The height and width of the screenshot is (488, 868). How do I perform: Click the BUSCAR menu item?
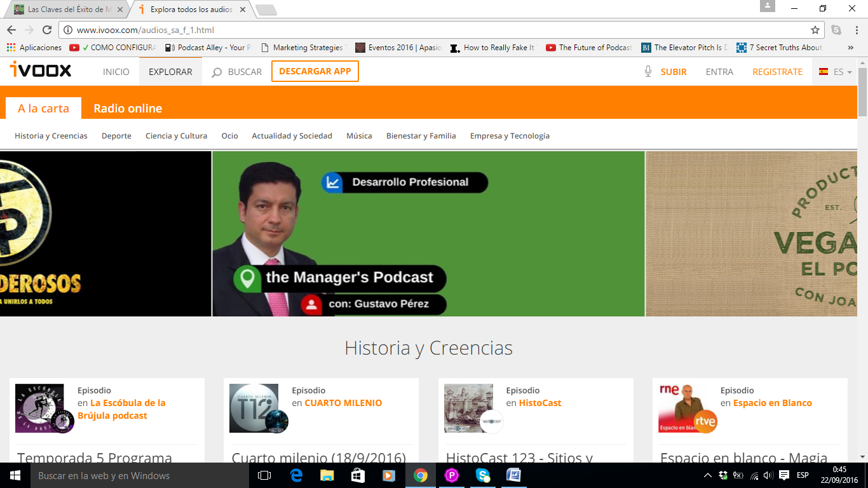tap(245, 72)
